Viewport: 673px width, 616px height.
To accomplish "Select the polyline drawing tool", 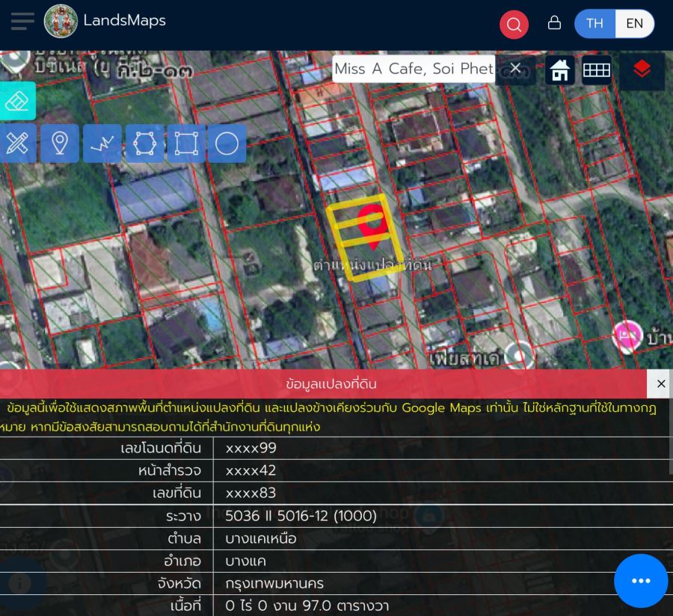I will pyautogui.click(x=102, y=143).
